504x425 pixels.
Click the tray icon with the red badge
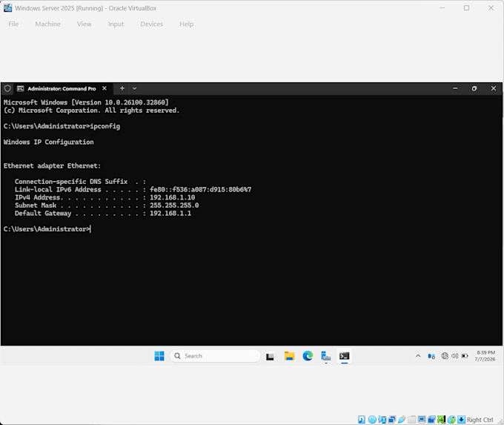431,356
